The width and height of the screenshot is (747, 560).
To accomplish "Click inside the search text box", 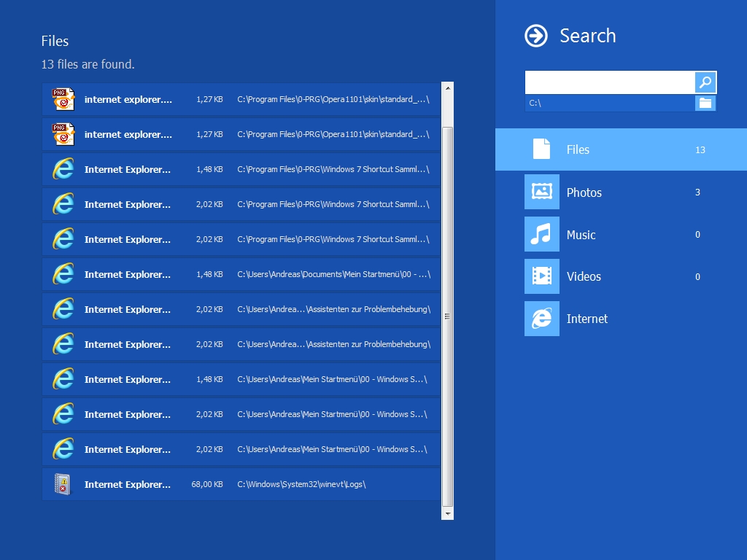I will pyautogui.click(x=610, y=82).
